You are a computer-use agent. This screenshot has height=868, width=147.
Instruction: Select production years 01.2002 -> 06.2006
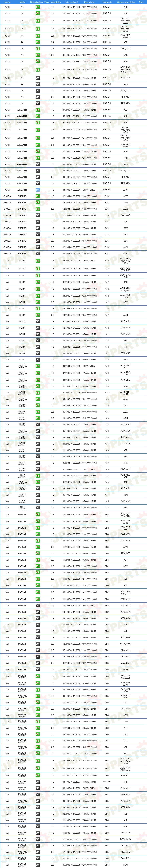(x=71, y=482)
